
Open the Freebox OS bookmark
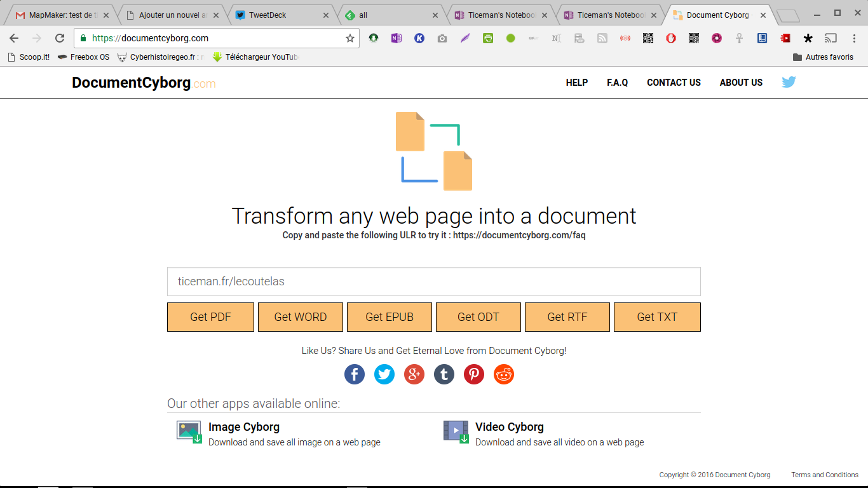[x=83, y=57]
